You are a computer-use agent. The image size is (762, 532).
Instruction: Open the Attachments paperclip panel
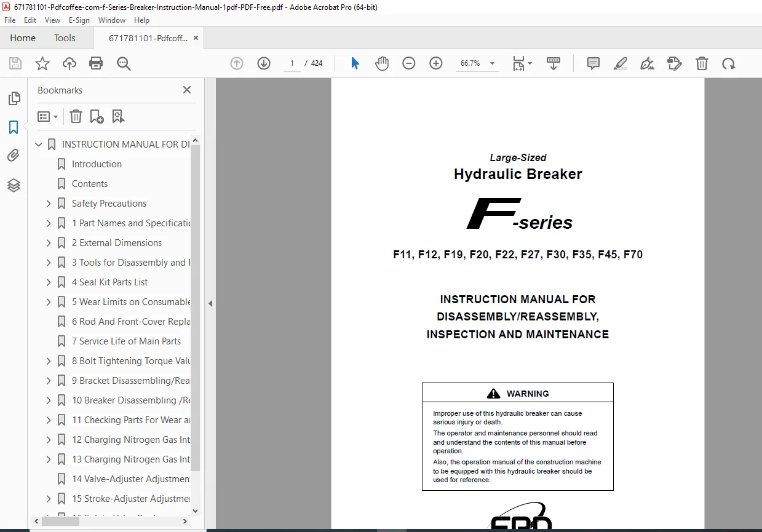(x=14, y=156)
